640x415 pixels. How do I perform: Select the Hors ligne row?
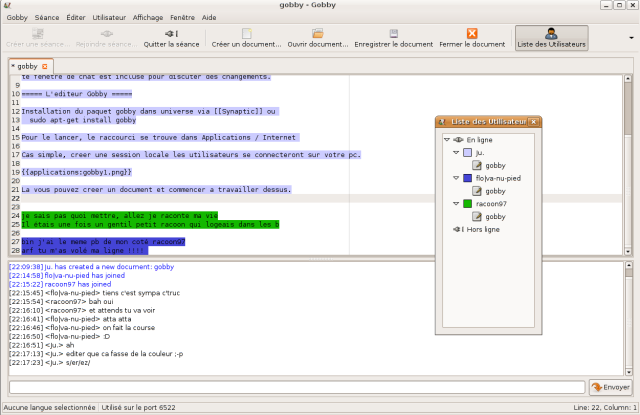[x=488, y=229]
